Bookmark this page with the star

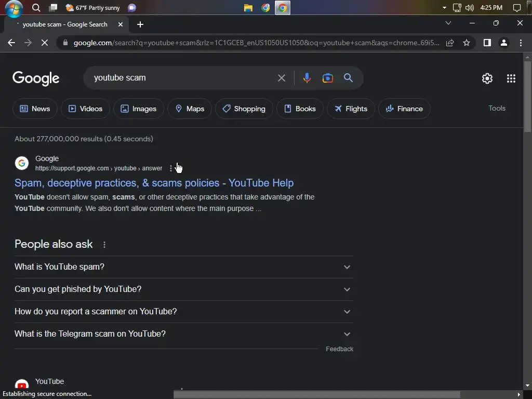coord(467,43)
